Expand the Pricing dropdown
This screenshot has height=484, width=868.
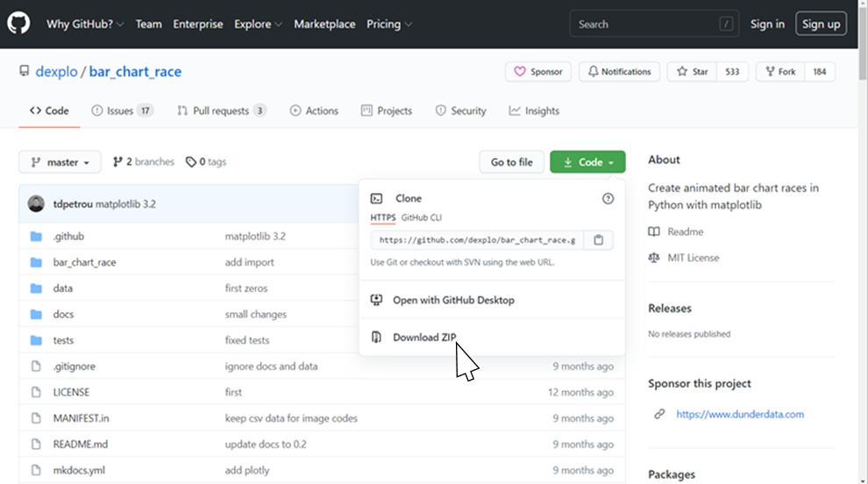pos(389,24)
